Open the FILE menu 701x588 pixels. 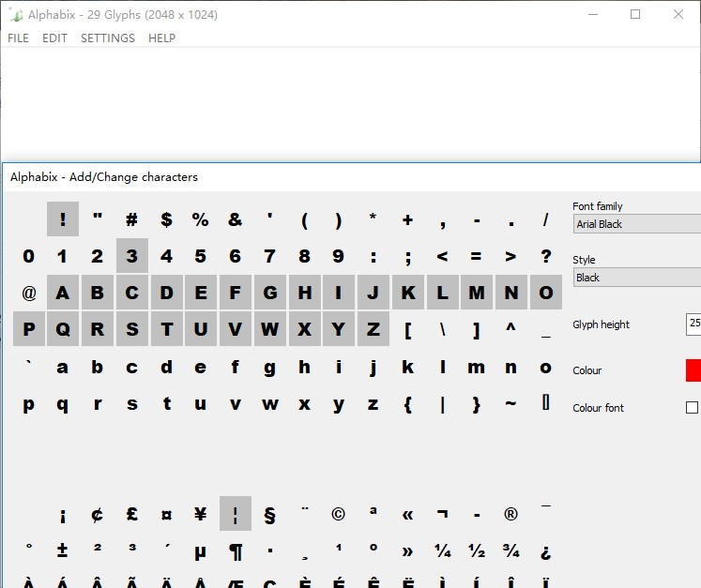tap(18, 38)
